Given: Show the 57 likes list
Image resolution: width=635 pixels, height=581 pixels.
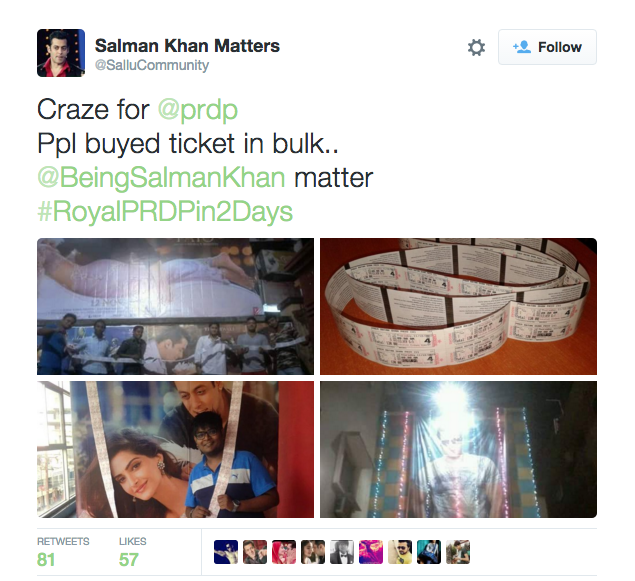Looking at the screenshot, I should click(133, 552).
